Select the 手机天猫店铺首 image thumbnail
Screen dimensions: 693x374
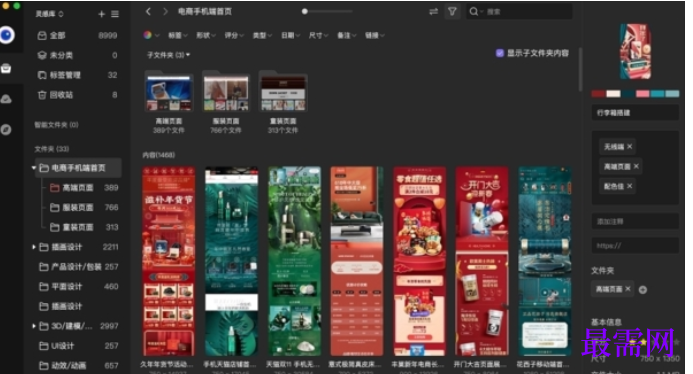tap(231, 261)
